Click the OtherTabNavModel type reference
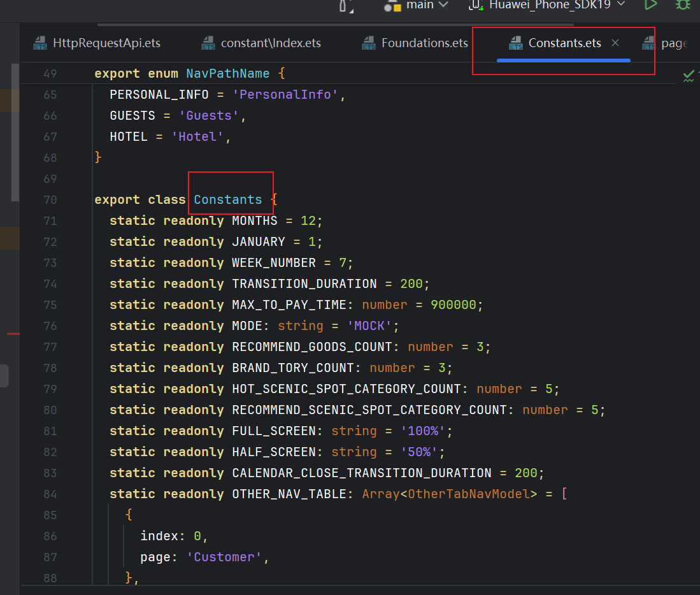 coord(469,494)
